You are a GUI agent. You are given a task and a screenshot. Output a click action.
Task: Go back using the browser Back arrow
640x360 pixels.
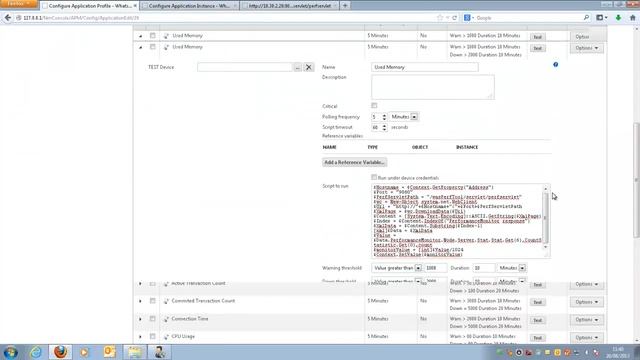[8, 18]
